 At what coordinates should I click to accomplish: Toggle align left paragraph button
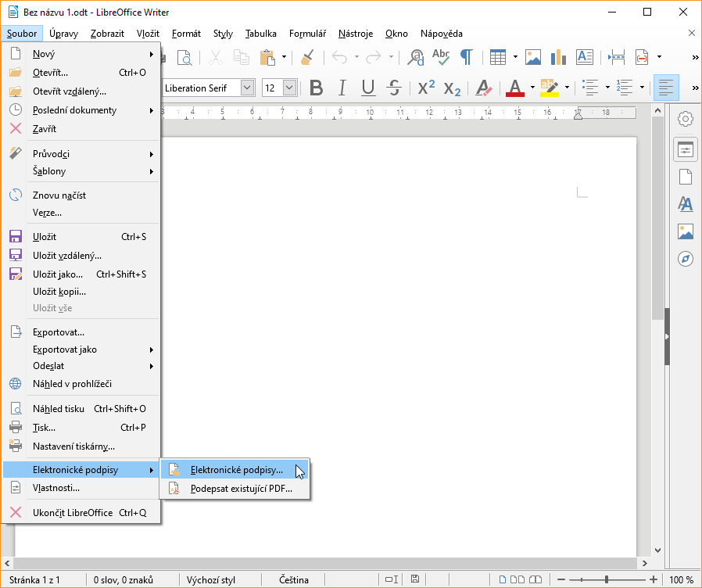coord(666,88)
